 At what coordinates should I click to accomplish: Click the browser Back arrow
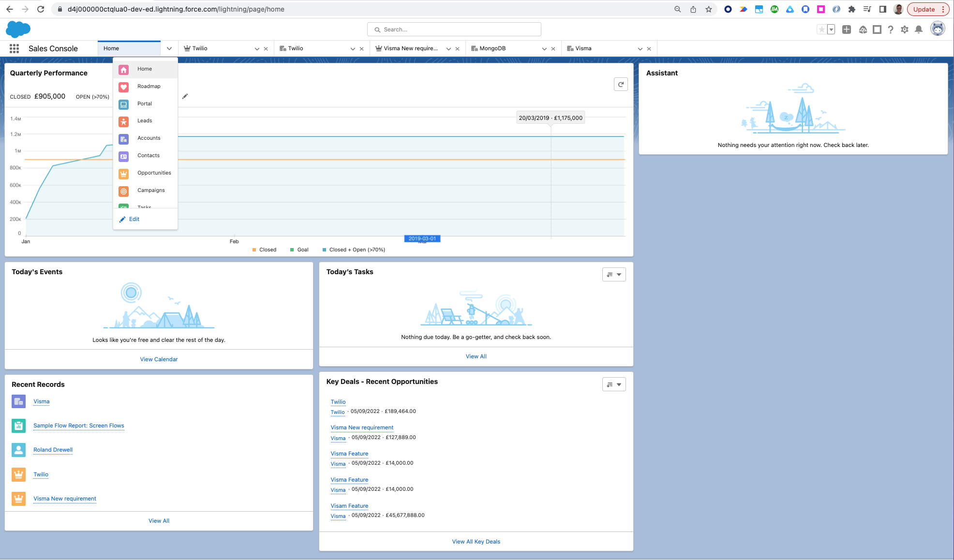click(10, 9)
